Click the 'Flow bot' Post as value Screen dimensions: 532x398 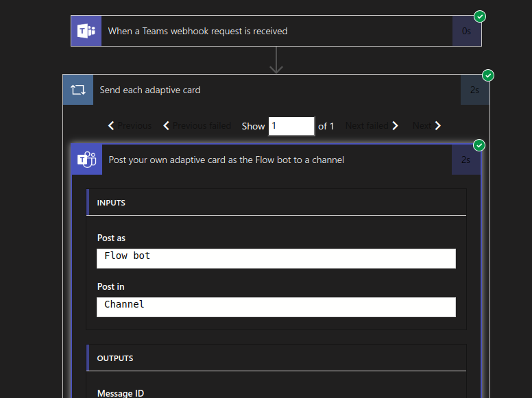276,258
